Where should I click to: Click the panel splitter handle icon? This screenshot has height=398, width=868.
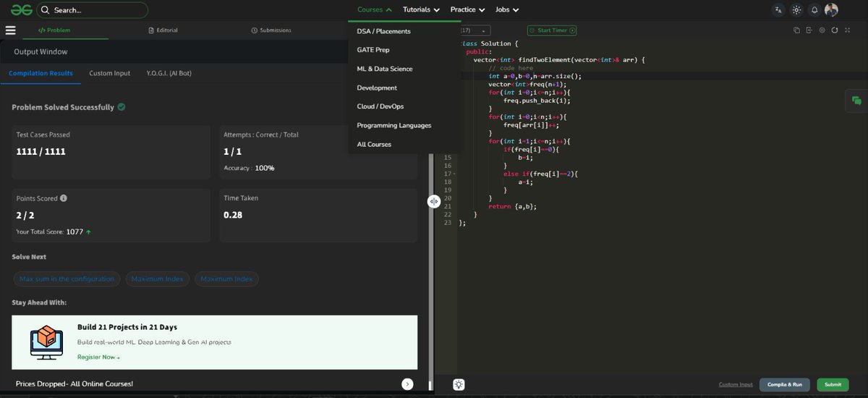click(x=434, y=201)
